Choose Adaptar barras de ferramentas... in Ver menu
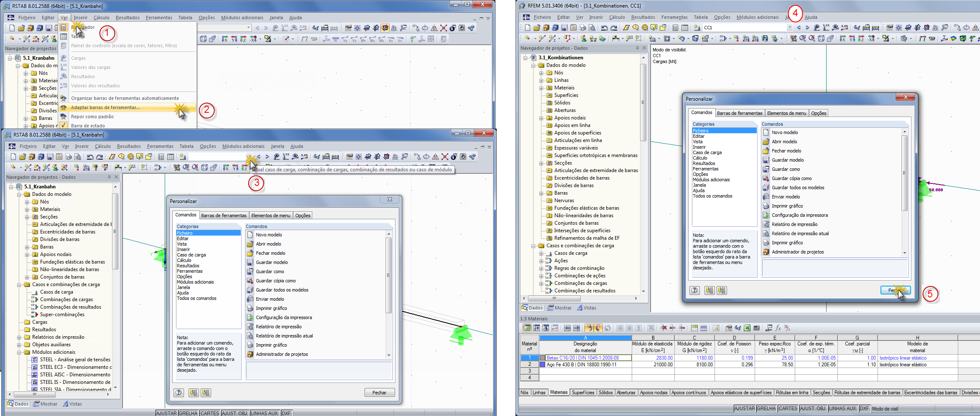 pos(127,107)
